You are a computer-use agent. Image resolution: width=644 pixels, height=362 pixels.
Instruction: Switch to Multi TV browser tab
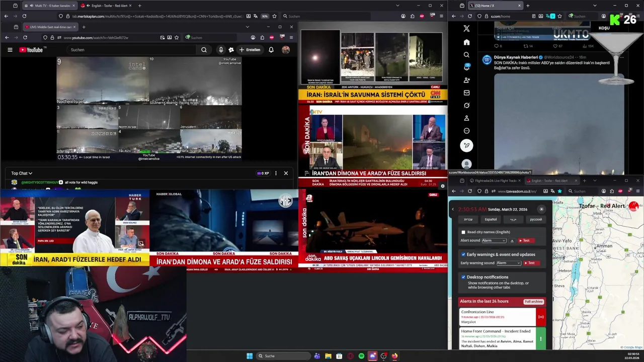(49, 6)
